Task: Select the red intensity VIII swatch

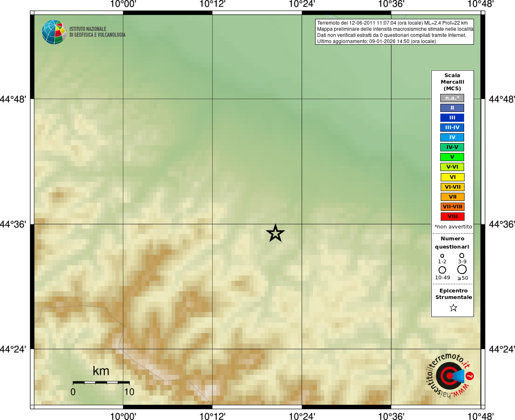Action: 452,217
